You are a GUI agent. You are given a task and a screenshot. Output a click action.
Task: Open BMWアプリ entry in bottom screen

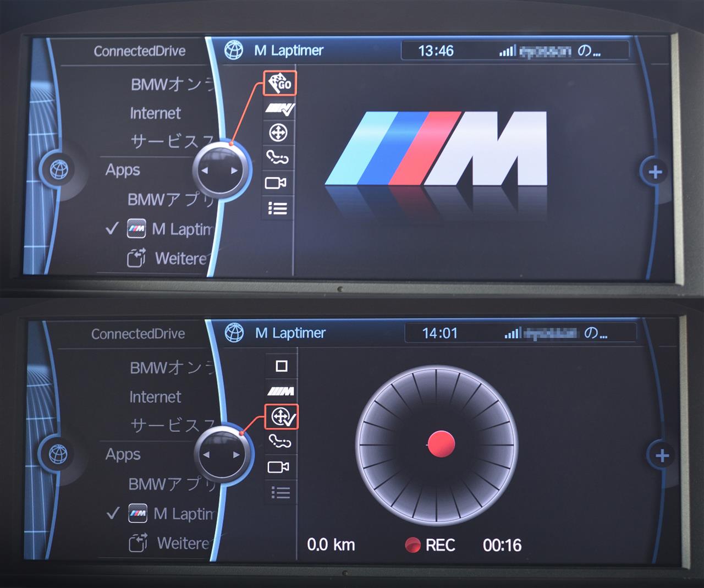(x=171, y=484)
